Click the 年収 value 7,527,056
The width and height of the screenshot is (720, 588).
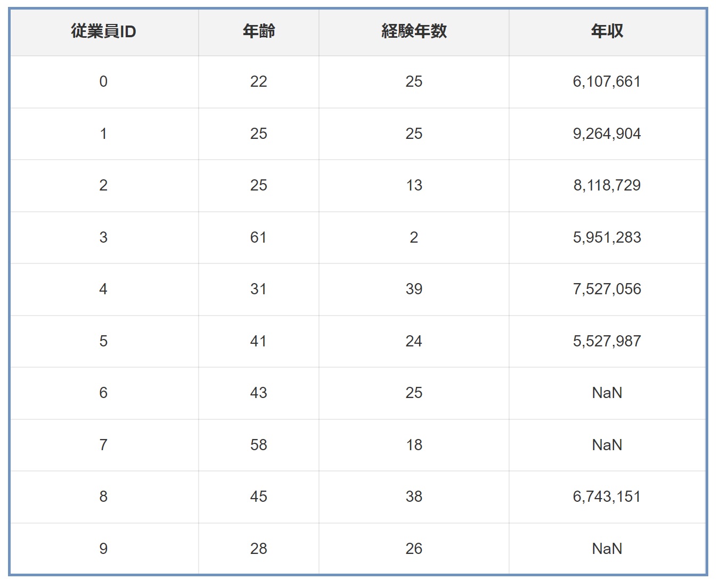(607, 289)
